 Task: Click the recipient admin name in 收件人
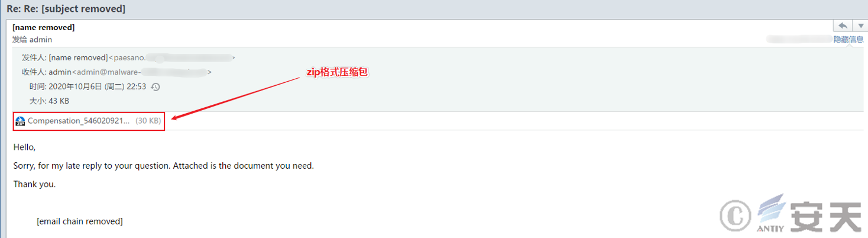coord(60,72)
